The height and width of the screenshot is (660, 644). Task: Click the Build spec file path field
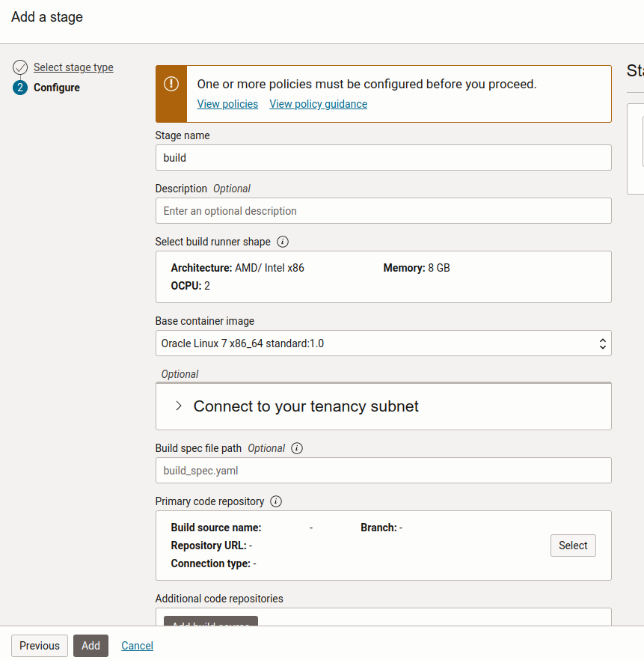pyautogui.click(x=383, y=469)
